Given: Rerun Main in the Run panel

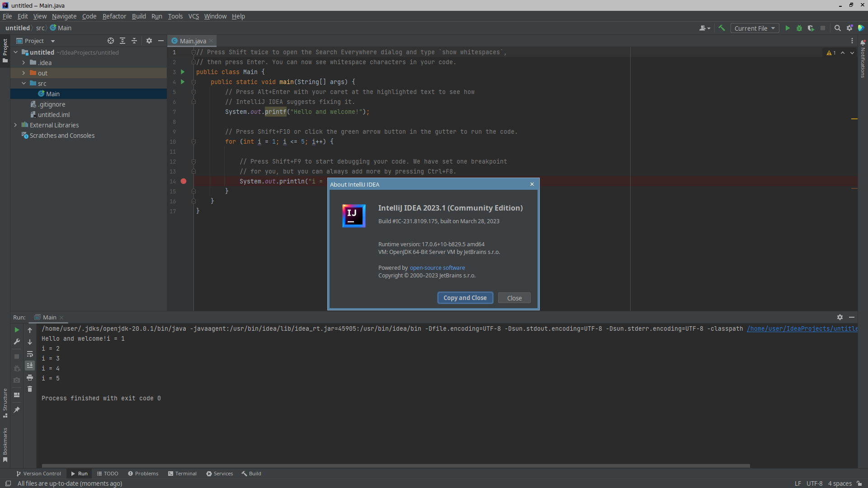Looking at the screenshot, I should click(x=17, y=330).
